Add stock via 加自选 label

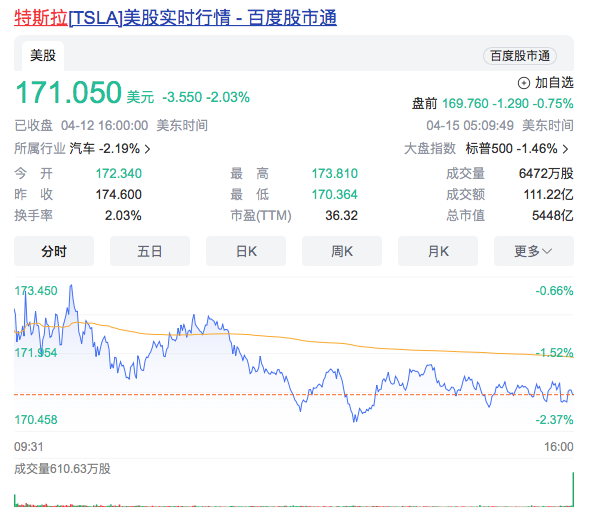pyautogui.click(x=554, y=83)
